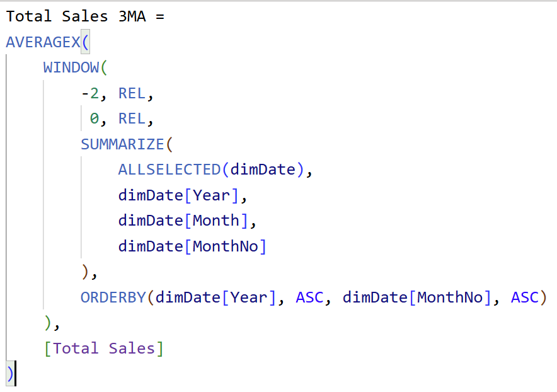
Task: Click the highlighted opening parenthesis after AVERAGEX
Action: 85,42
